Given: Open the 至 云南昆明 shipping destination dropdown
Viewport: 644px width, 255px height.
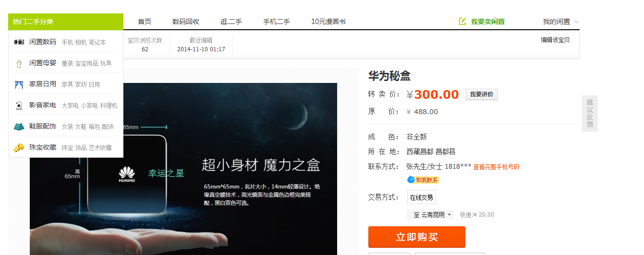Looking at the screenshot, I should tap(430, 215).
